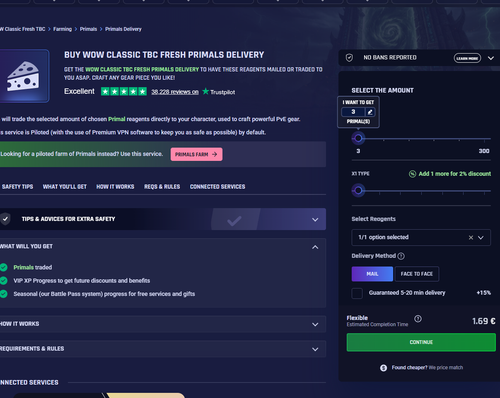The image size is (500, 398).
Task: Click Add 1 more for 2% discount
Action: (x=455, y=174)
